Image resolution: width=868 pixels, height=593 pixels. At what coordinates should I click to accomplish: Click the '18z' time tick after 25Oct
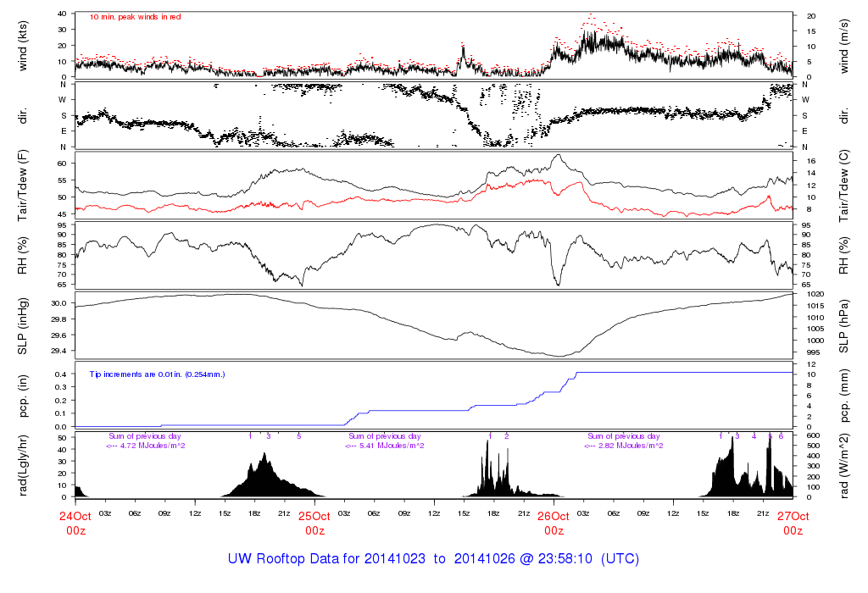494,513
